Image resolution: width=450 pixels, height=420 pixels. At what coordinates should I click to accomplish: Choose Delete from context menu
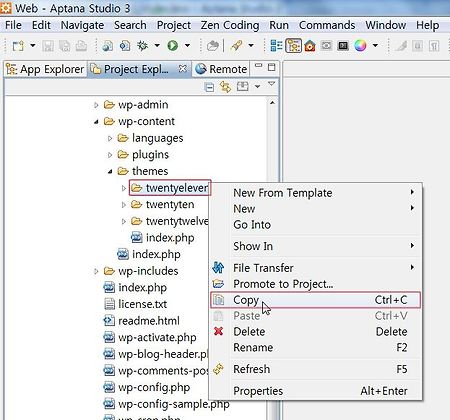point(316,332)
